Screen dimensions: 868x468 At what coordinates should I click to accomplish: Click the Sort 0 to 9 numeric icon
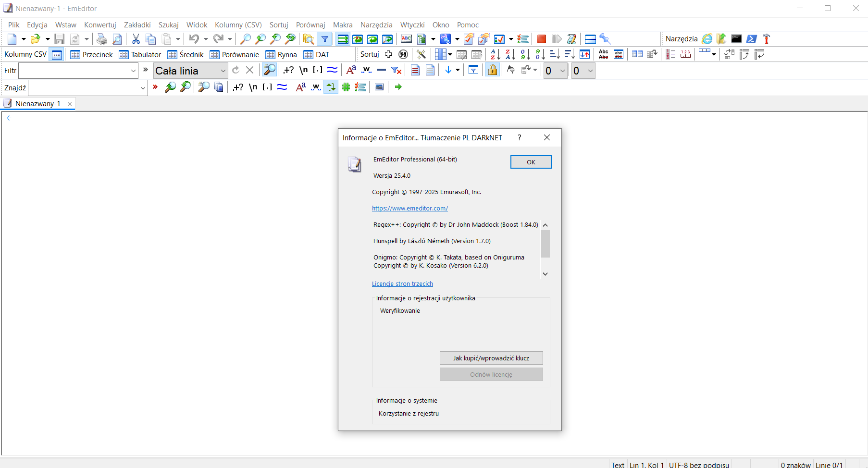[525, 54]
